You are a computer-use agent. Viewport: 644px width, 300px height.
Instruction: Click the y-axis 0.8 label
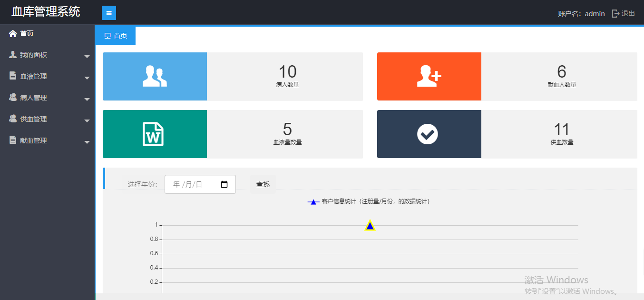154,239
